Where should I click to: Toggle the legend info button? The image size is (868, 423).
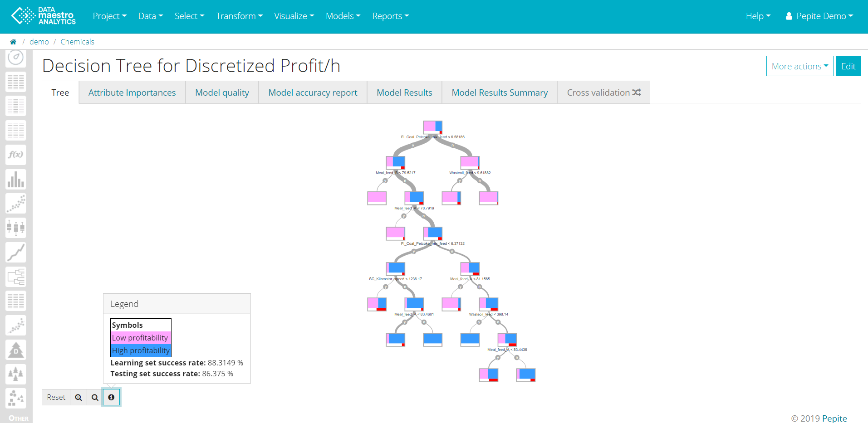[111, 397]
